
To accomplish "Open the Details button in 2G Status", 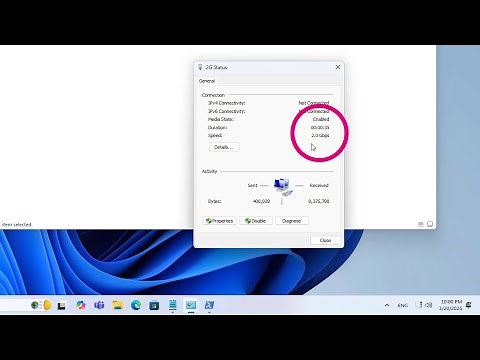I will pyautogui.click(x=224, y=147).
